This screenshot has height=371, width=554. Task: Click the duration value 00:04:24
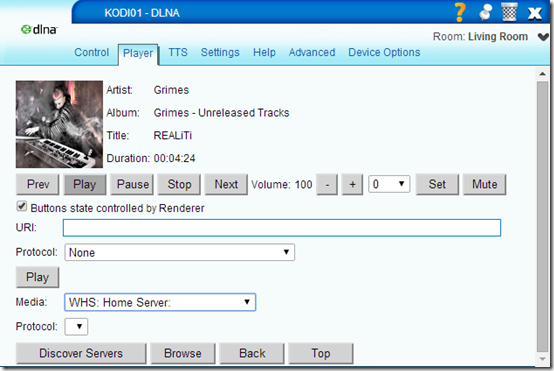coord(175,158)
